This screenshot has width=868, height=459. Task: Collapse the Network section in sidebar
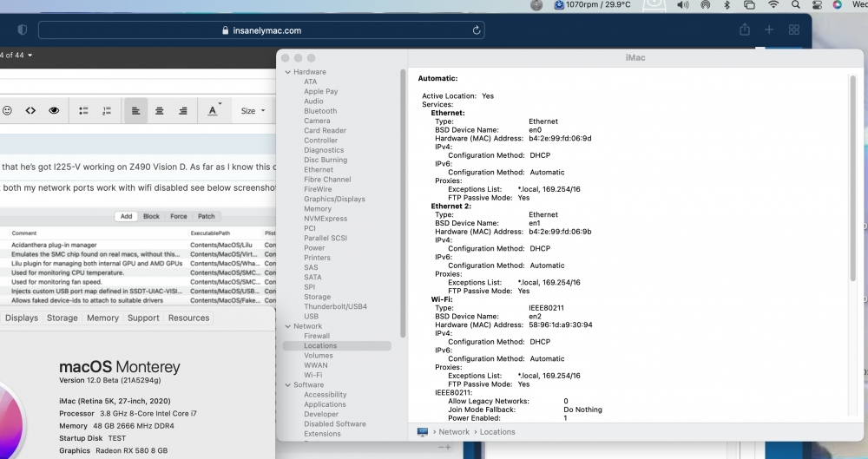[x=288, y=326]
